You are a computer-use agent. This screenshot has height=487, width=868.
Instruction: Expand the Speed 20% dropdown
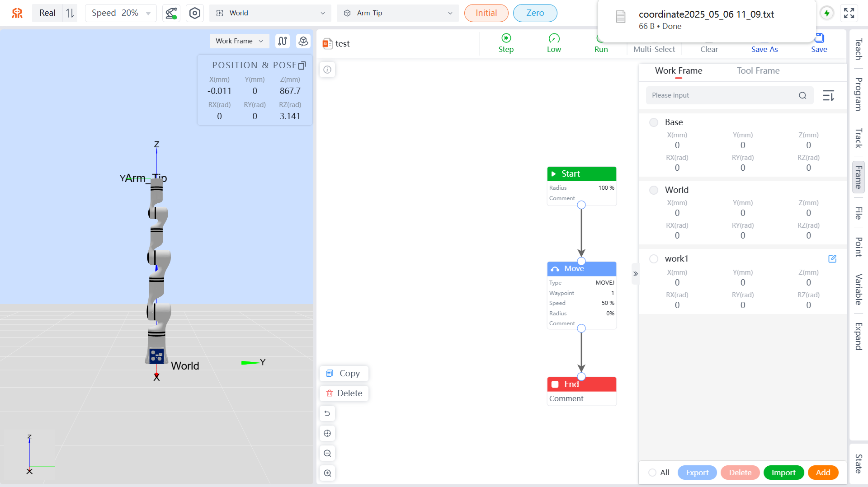tap(121, 13)
